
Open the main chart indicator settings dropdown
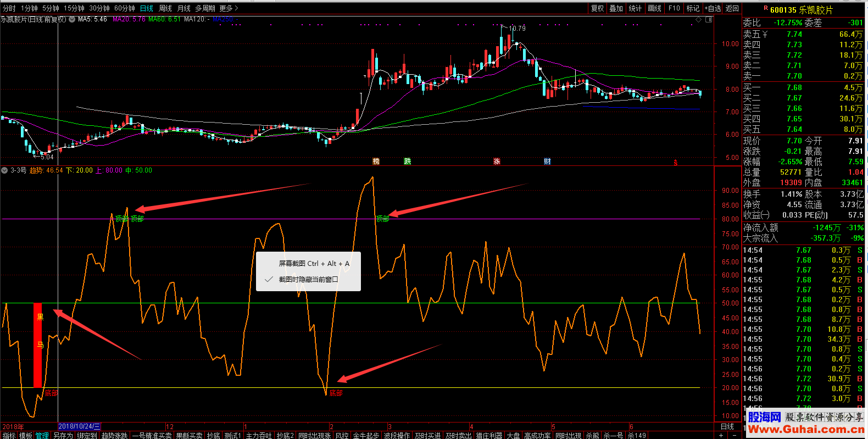point(72,19)
